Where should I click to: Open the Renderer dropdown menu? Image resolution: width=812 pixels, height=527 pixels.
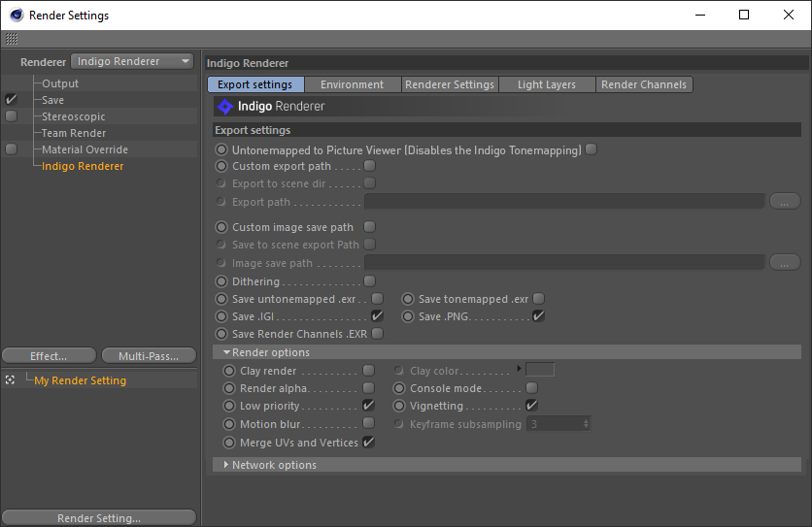tap(133, 61)
